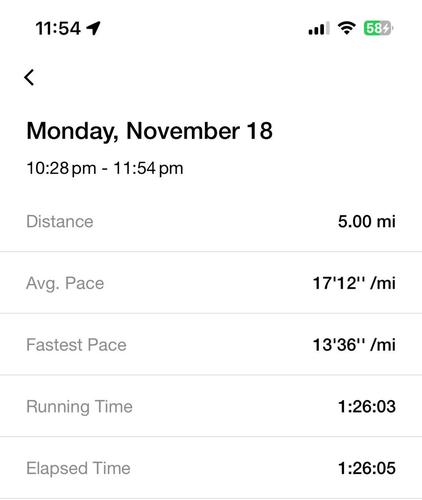
Task: Tap the back chevron arrow
Action: coord(29,77)
